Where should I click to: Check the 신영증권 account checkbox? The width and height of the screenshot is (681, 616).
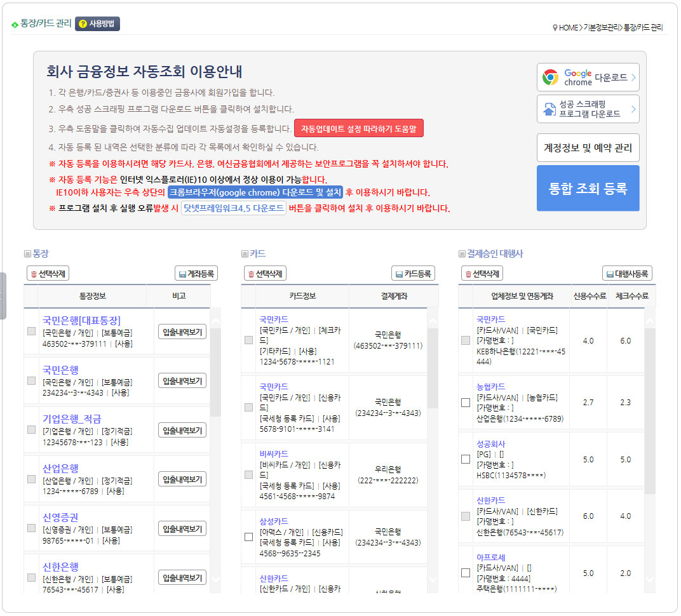31,528
